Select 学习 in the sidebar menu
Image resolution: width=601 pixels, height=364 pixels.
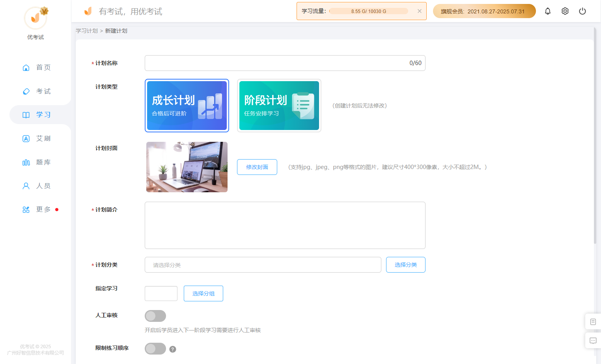tap(43, 115)
